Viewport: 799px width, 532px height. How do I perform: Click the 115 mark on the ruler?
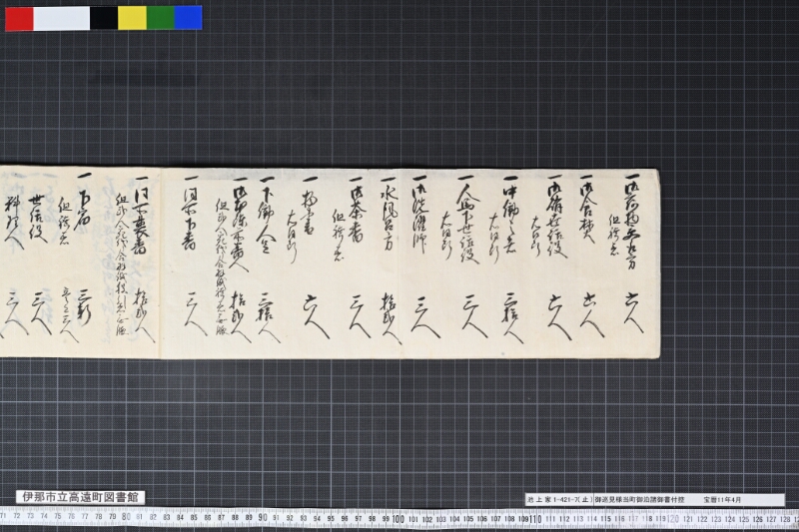(x=605, y=519)
